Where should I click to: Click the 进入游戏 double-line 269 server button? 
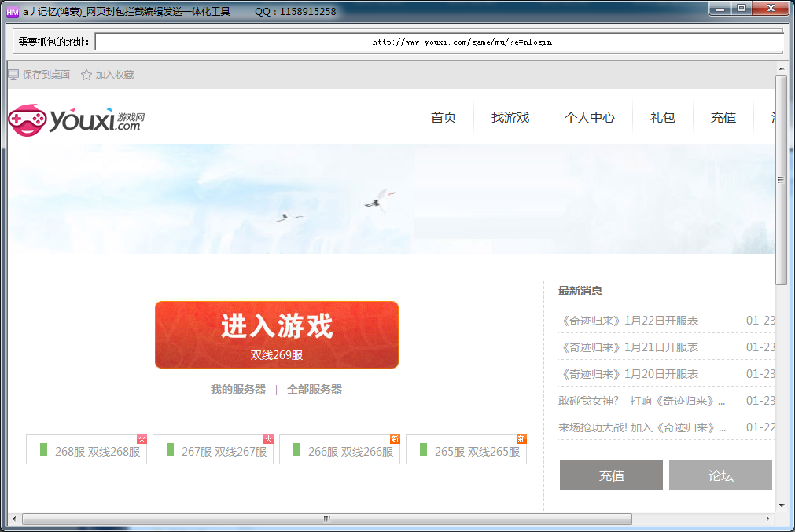277,334
